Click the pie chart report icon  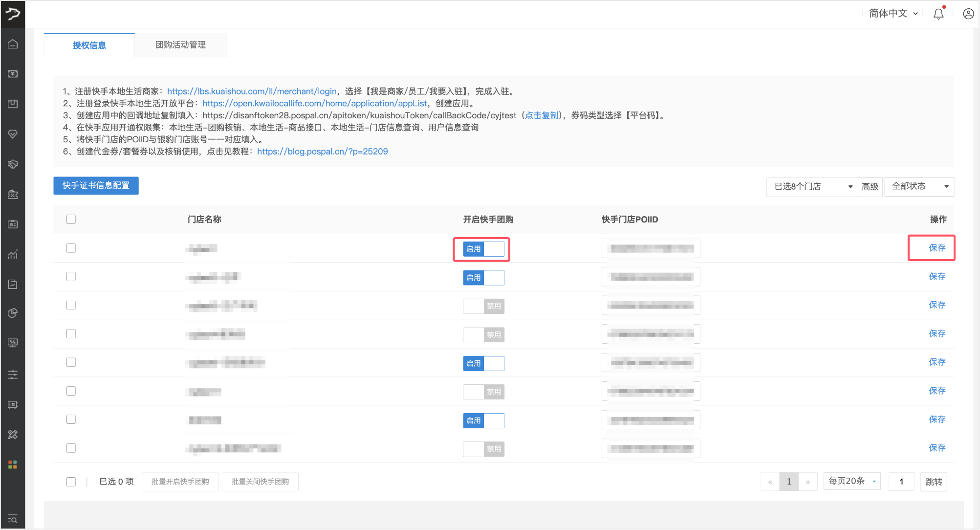(13, 313)
